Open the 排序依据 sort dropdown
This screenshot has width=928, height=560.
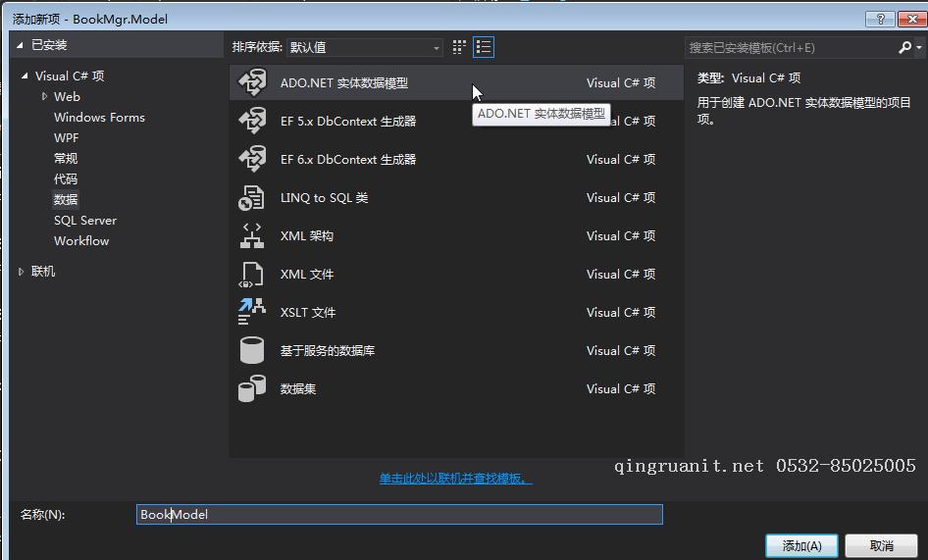(x=364, y=47)
